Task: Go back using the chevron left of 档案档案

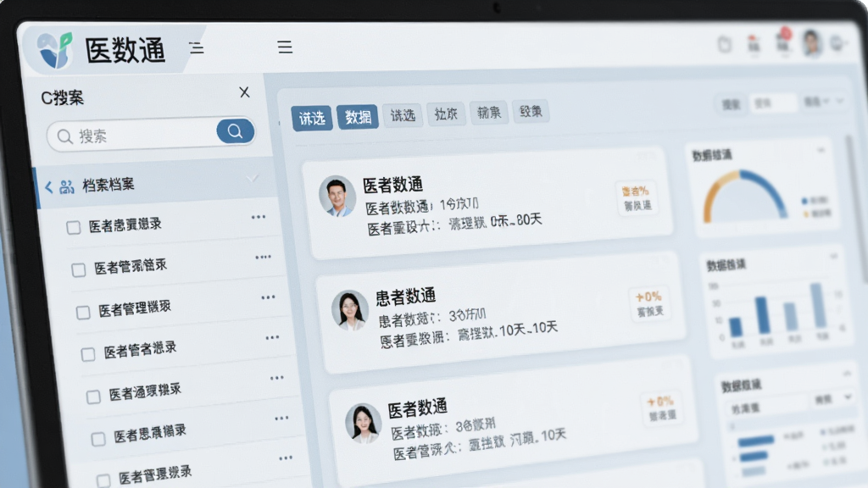Action: tap(48, 187)
